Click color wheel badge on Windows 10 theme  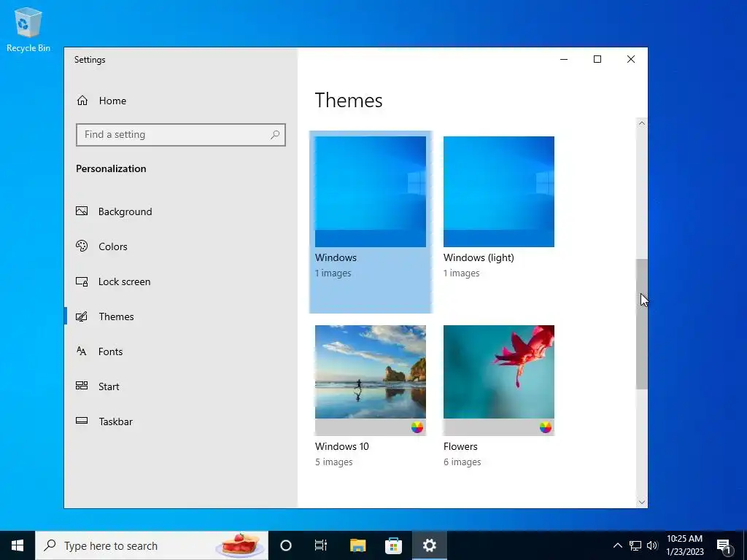tap(417, 427)
